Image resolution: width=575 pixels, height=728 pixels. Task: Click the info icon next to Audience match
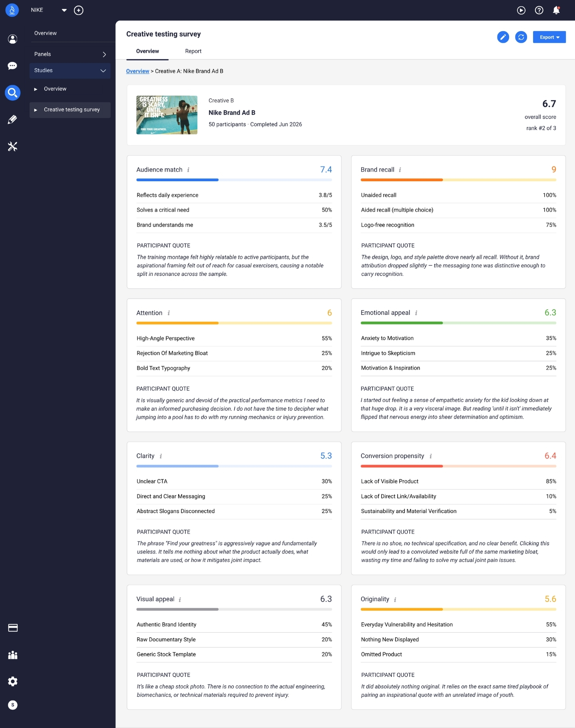(x=188, y=170)
